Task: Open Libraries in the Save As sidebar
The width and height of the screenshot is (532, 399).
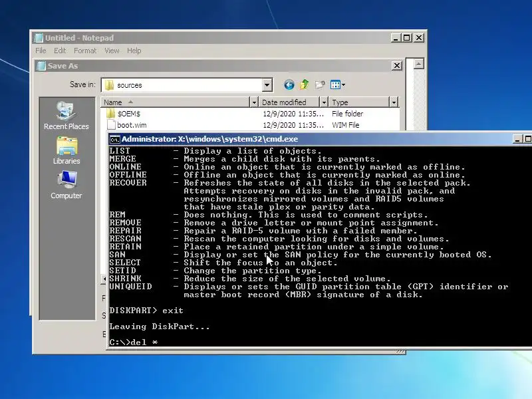Action: tap(66, 151)
